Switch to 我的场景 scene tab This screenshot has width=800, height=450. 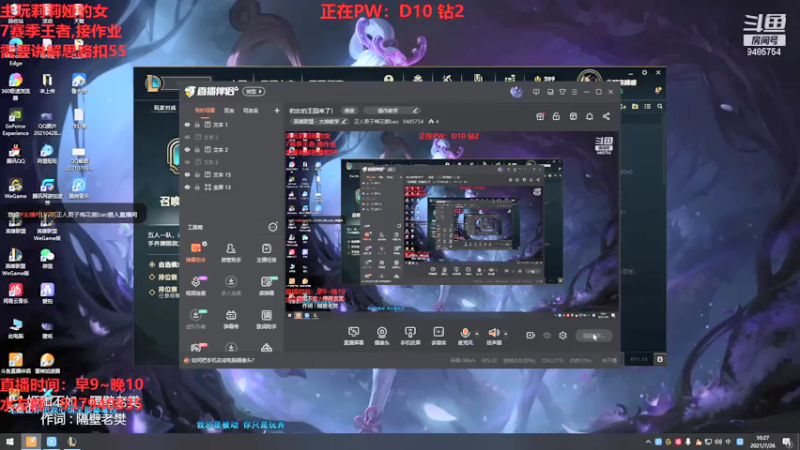tap(205, 110)
